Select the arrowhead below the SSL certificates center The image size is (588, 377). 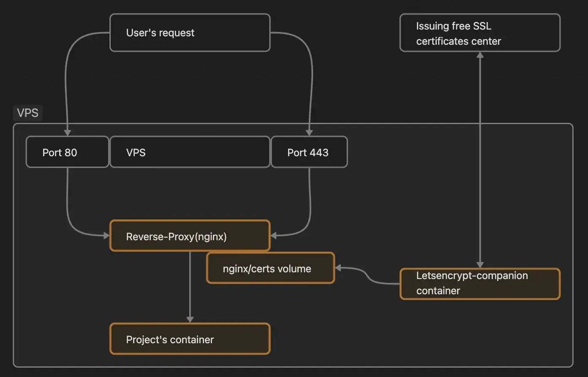click(x=480, y=55)
